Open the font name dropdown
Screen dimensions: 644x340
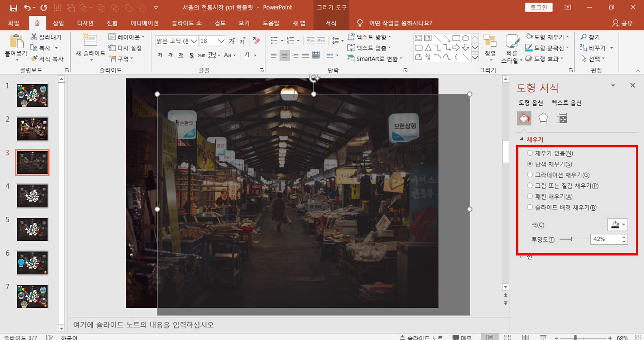click(194, 41)
